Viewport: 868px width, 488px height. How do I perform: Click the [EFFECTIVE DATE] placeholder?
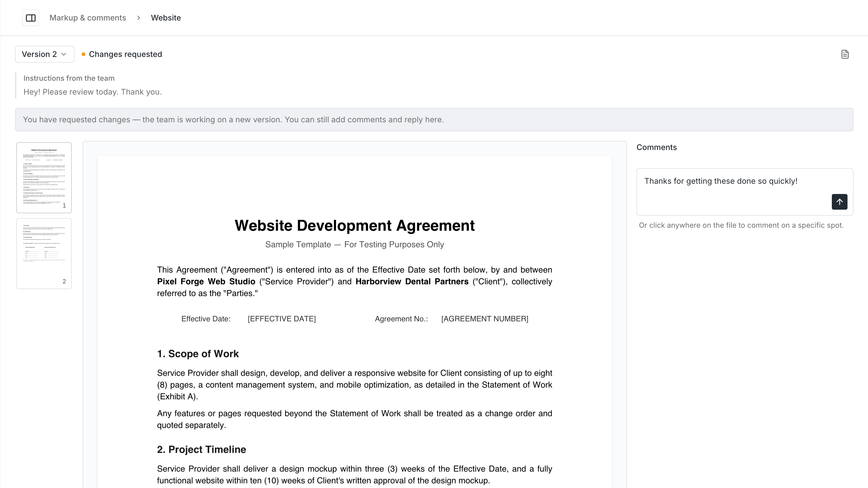coord(282,319)
